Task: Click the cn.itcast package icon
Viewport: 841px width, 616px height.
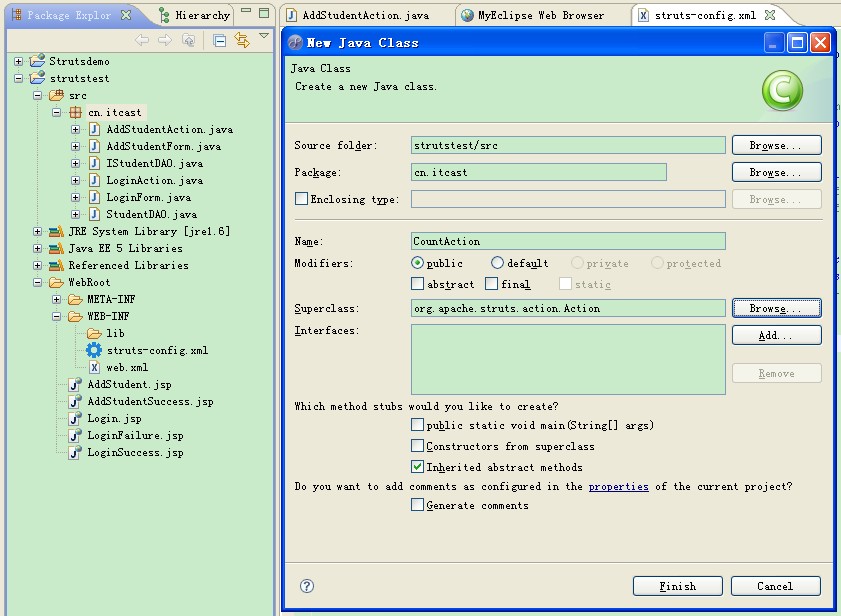Action: (x=75, y=112)
